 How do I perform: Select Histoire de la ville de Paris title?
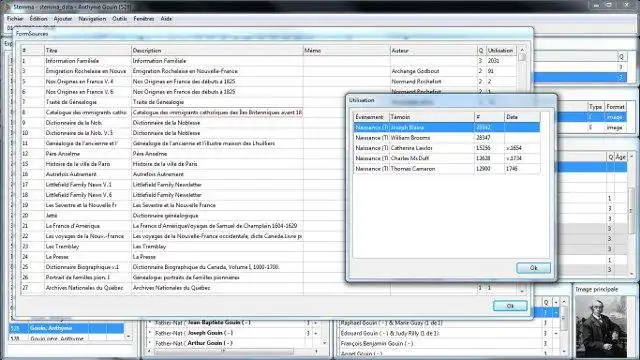78,164
